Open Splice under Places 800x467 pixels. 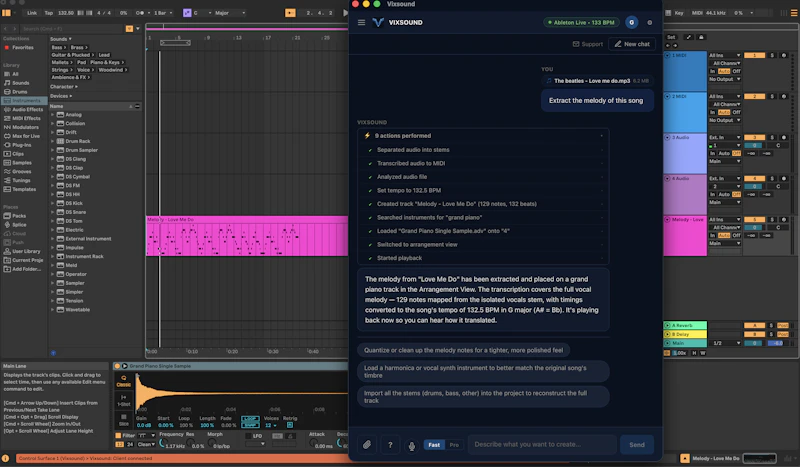[x=15, y=225]
